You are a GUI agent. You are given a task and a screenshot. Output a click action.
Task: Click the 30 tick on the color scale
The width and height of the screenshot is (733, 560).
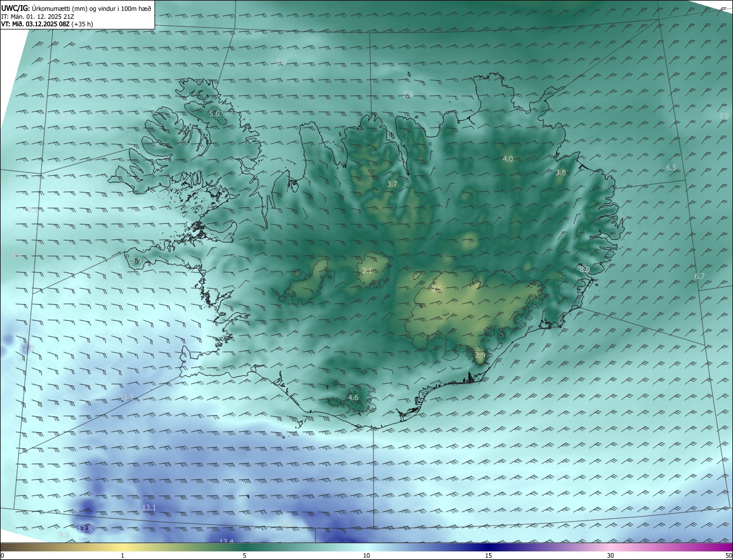[x=610, y=555]
